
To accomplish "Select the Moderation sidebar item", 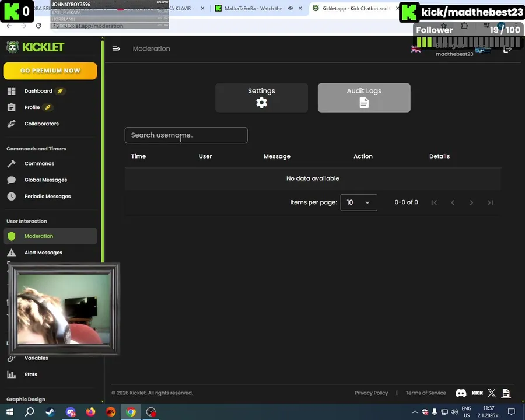I will [50, 236].
